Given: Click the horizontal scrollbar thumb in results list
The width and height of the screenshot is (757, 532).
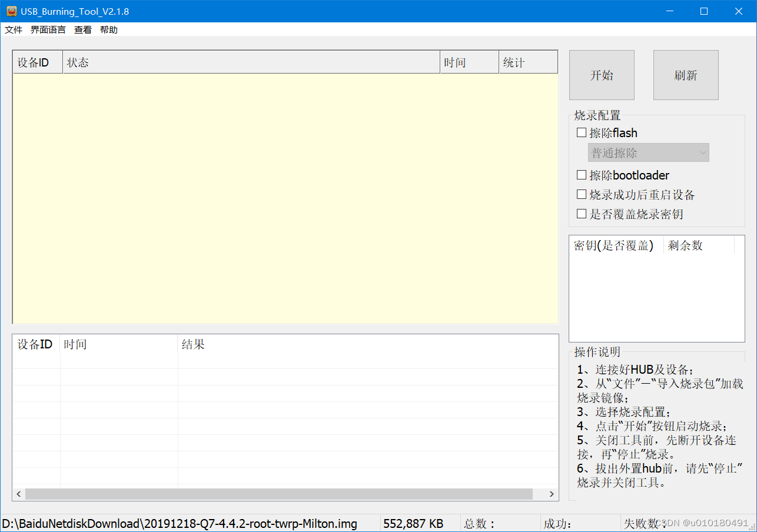Looking at the screenshot, I should click(279, 494).
